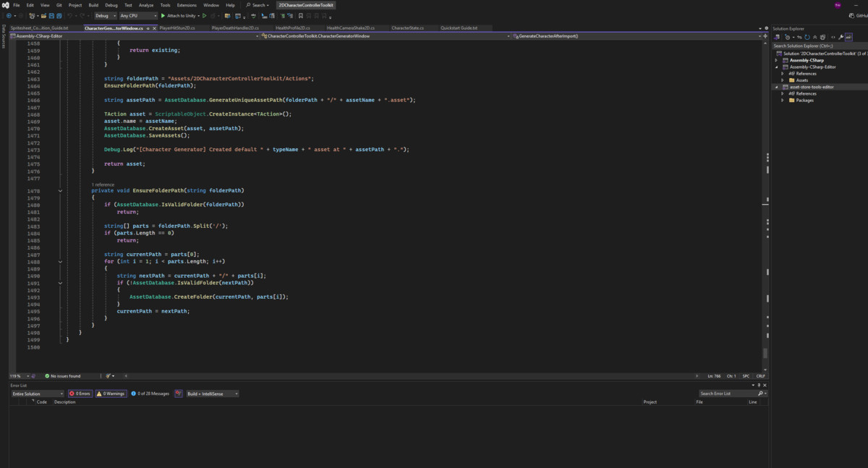Click Start Without Debugging green outline arrow
Viewport: 868px width, 468px height.
(205, 15)
